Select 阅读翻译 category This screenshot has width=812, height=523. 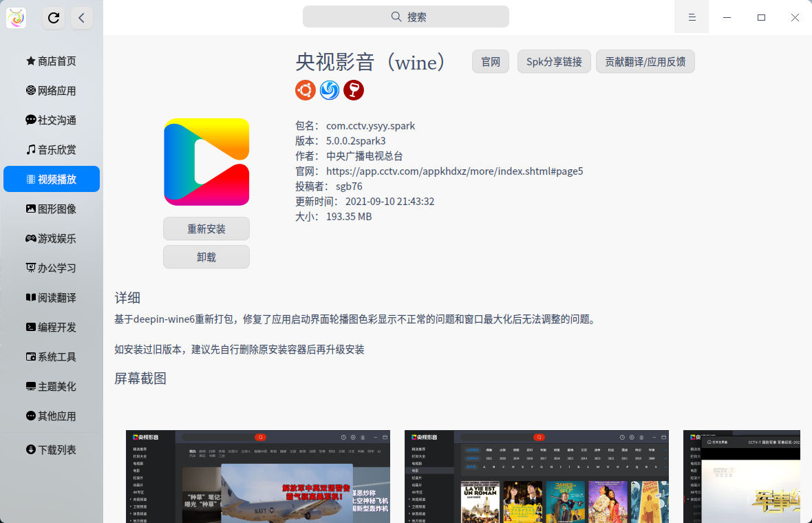click(52, 298)
